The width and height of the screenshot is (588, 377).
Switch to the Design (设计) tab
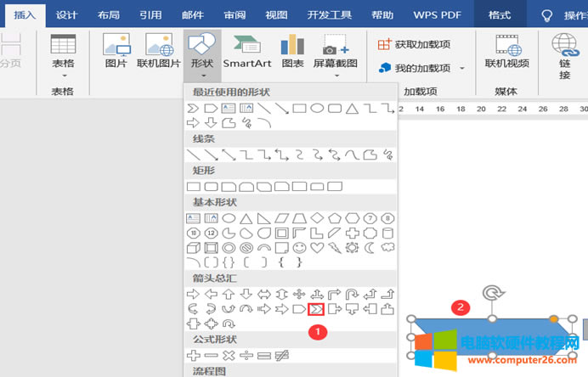click(x=66, y=14)
